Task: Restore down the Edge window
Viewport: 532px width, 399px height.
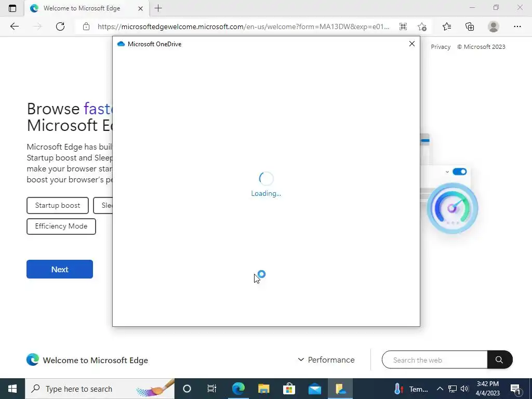Action: 496,7
